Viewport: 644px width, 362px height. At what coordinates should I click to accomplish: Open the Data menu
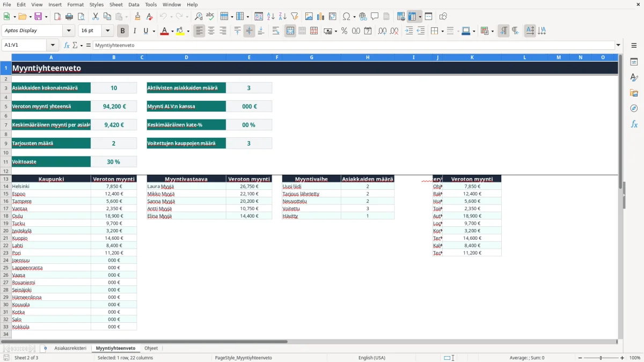134,4
